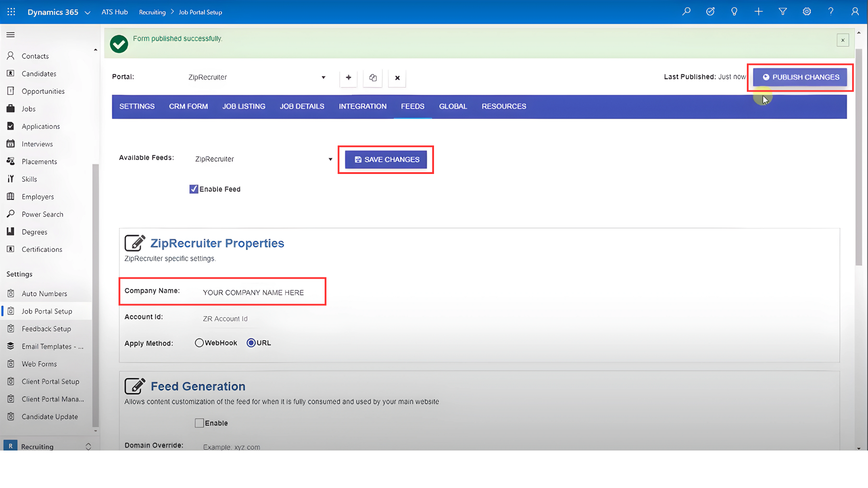Delete the portal with x icon

tap(397, 78)
